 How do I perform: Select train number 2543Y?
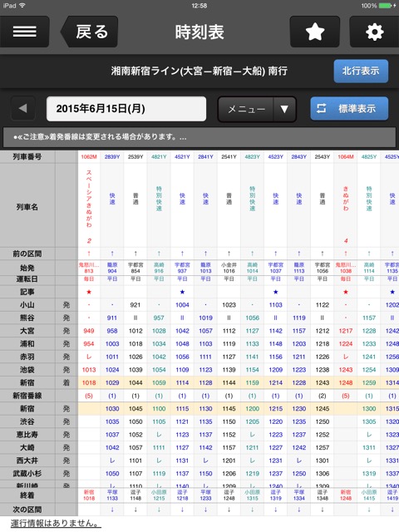(323, 157)
